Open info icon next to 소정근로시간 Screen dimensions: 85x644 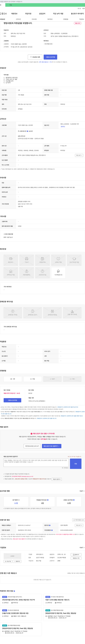point(28,131)
